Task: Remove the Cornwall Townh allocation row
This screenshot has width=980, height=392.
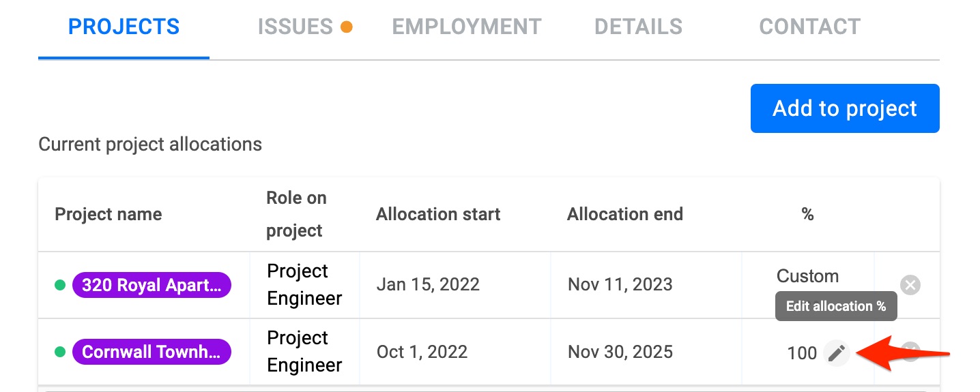Action: click(x=910, y=352)
